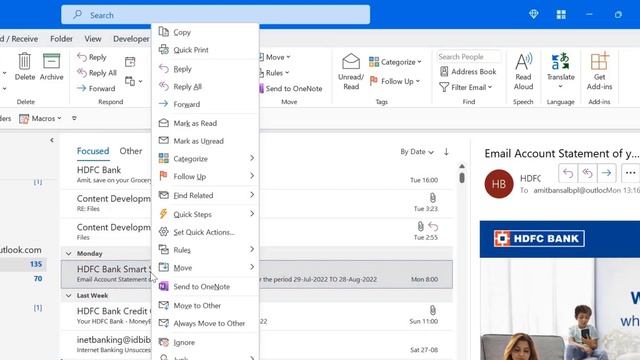Choose Forward in the context menu
This screenshot has width=640, height=360.
point(205,104)
